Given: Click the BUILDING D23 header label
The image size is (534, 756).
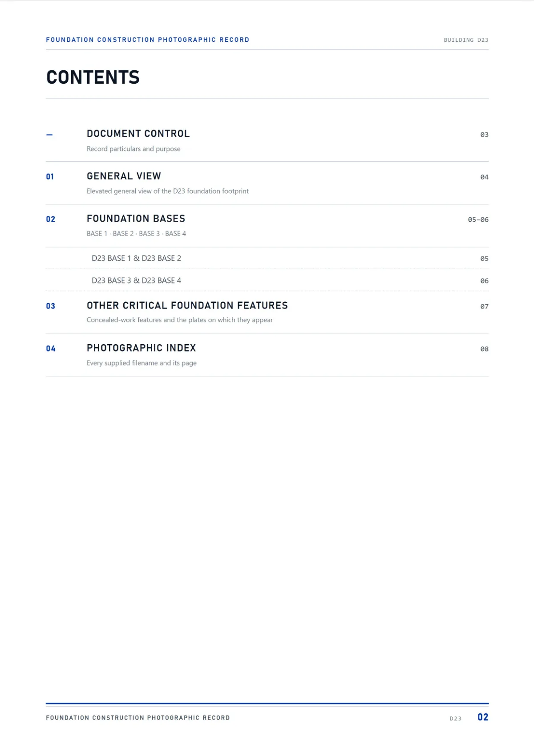Looking at the screenshot, I should pyautogui.click(x=466, y=40).
